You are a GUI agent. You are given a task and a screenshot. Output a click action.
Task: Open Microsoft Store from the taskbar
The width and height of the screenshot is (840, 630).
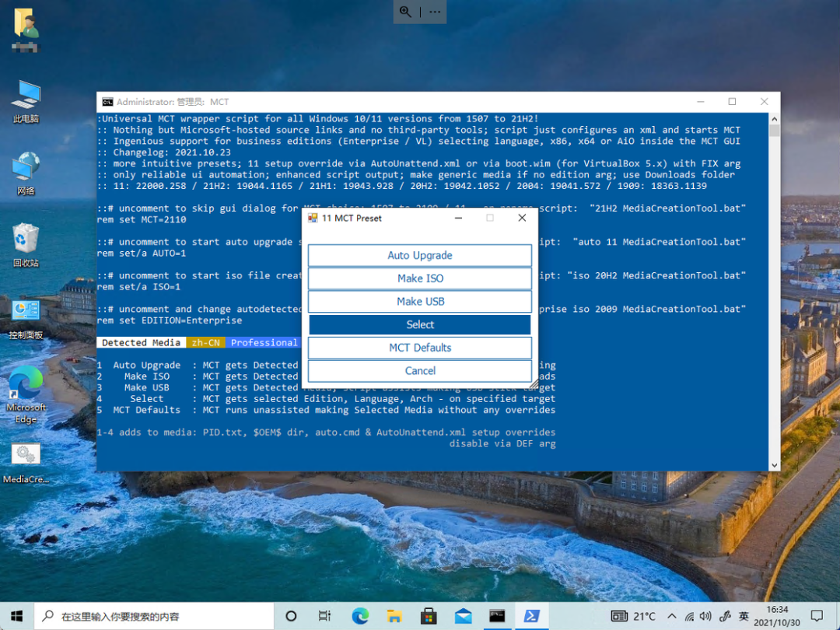429,615
